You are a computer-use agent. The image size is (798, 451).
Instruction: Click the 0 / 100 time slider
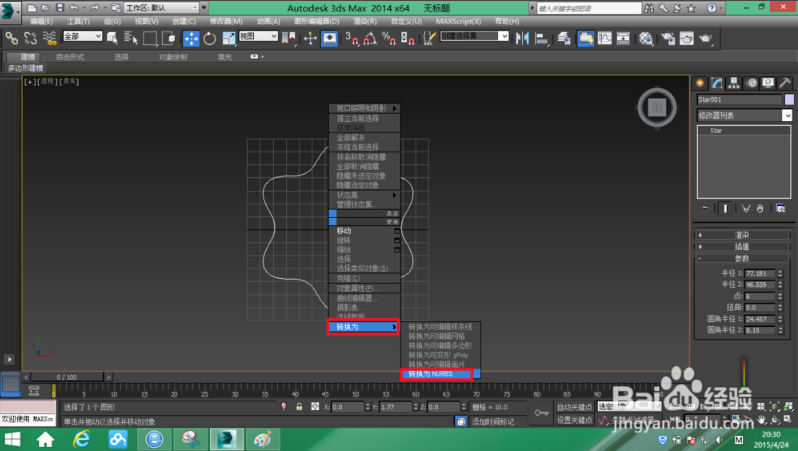tap(67, 377)
